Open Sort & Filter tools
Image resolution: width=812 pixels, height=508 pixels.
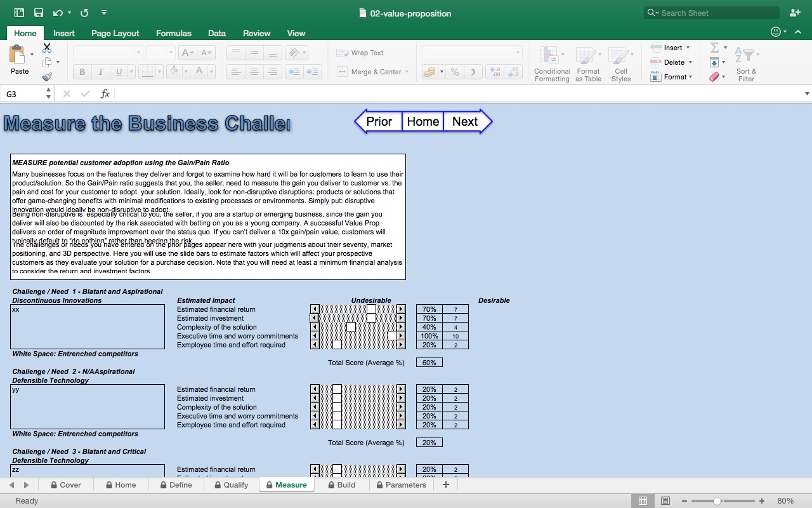coord(746,62)
